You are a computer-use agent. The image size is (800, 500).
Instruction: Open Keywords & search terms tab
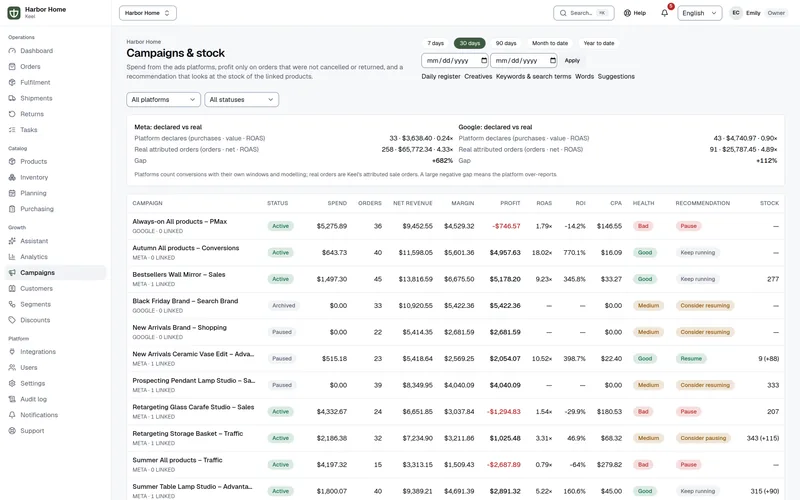click(x=533, y=76)
